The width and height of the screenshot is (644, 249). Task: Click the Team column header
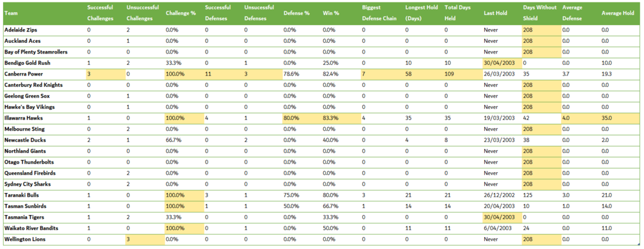(44, 13)
